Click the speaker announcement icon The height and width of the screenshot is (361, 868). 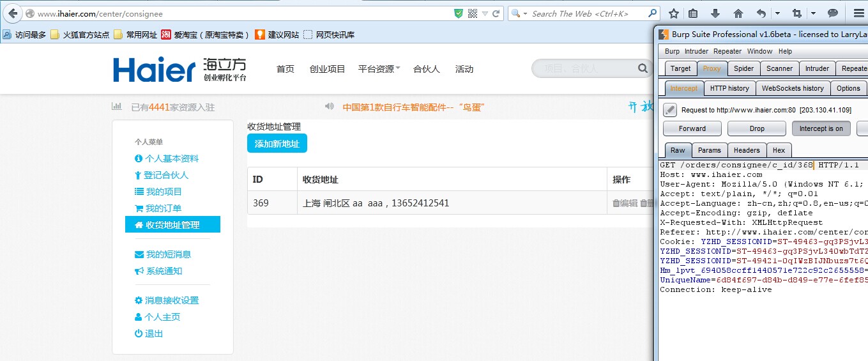click(330, 107)
